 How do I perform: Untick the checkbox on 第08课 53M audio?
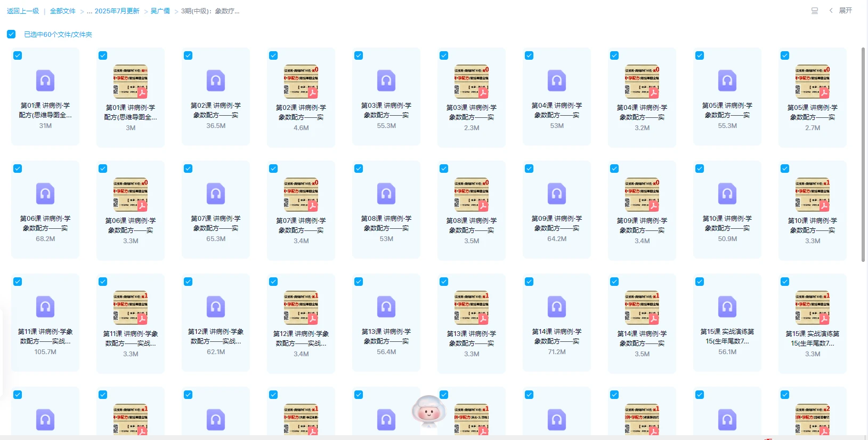(x=359, y=169)
